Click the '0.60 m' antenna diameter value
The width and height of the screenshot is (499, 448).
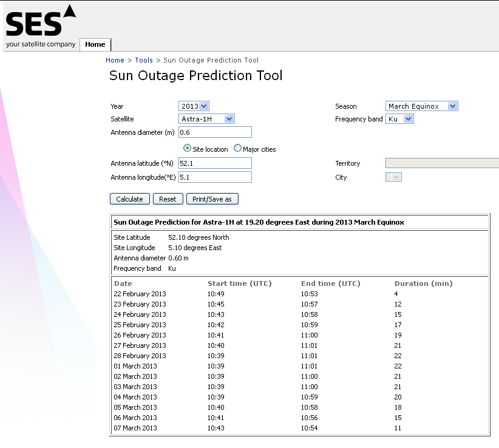pos(178,258)
